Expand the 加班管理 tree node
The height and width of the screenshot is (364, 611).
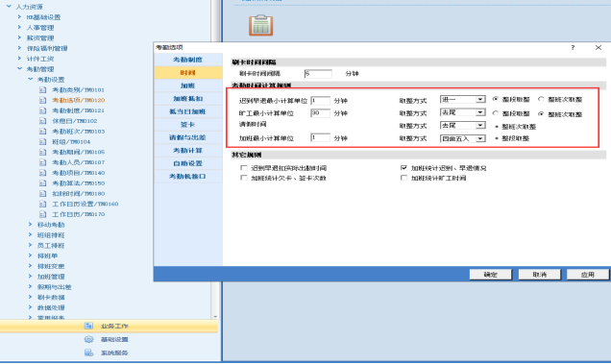tap(31, 276)
